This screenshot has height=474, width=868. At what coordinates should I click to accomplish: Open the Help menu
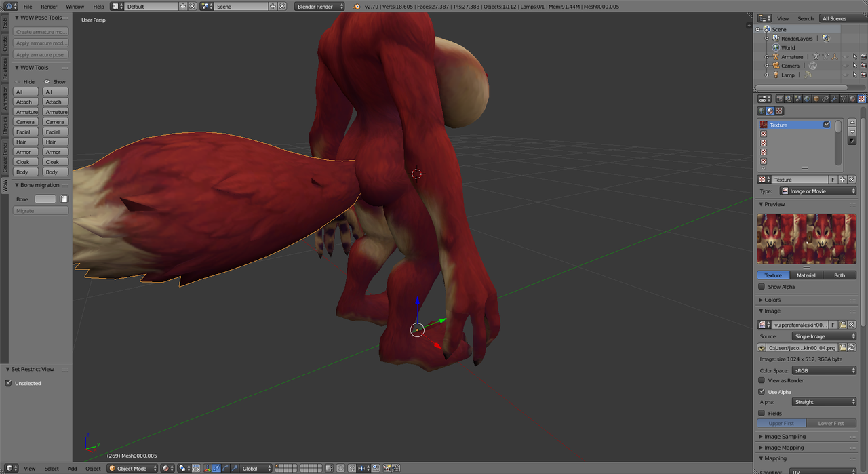coord(99,6)
